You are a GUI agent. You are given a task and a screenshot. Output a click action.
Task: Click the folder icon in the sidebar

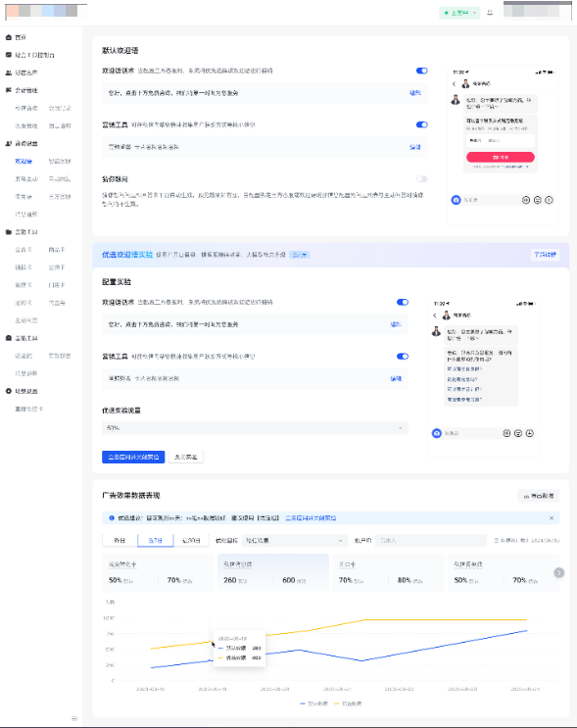(9, 231)
